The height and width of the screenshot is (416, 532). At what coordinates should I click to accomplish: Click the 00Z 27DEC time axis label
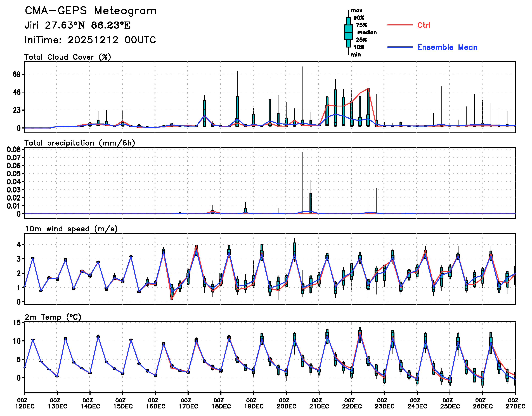[x=515, y=403]
